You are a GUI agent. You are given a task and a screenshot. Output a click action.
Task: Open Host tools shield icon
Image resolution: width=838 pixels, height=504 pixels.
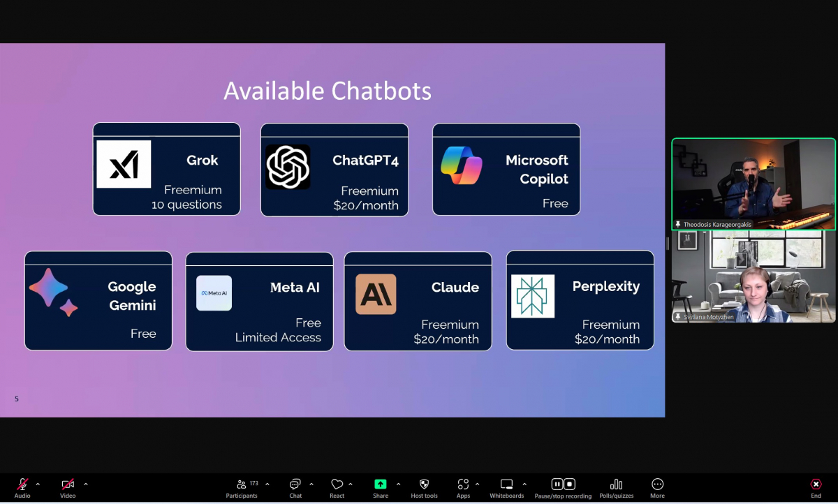[x=424, y=484]
